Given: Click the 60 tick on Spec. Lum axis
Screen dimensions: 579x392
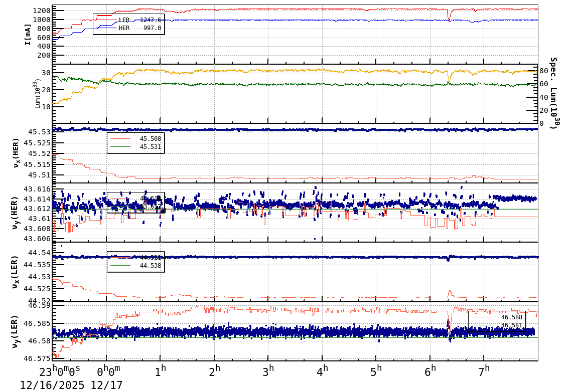Looking at the screenshot, I should (x=544, y=84).
